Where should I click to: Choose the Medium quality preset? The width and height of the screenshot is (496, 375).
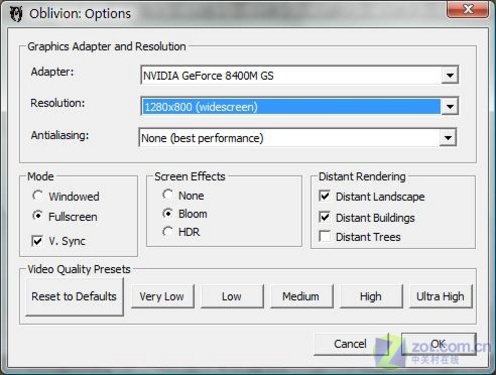[301, 296]
